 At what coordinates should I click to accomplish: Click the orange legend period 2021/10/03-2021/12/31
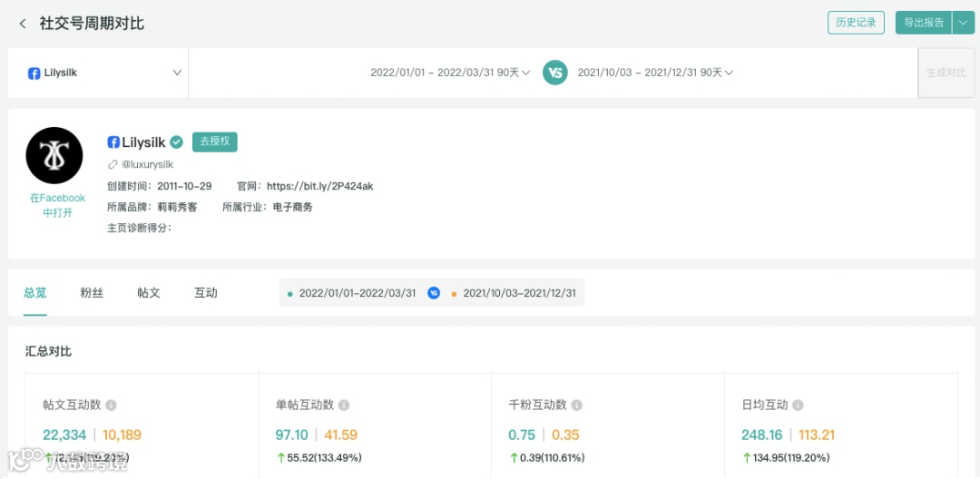(x=519, y=293)
